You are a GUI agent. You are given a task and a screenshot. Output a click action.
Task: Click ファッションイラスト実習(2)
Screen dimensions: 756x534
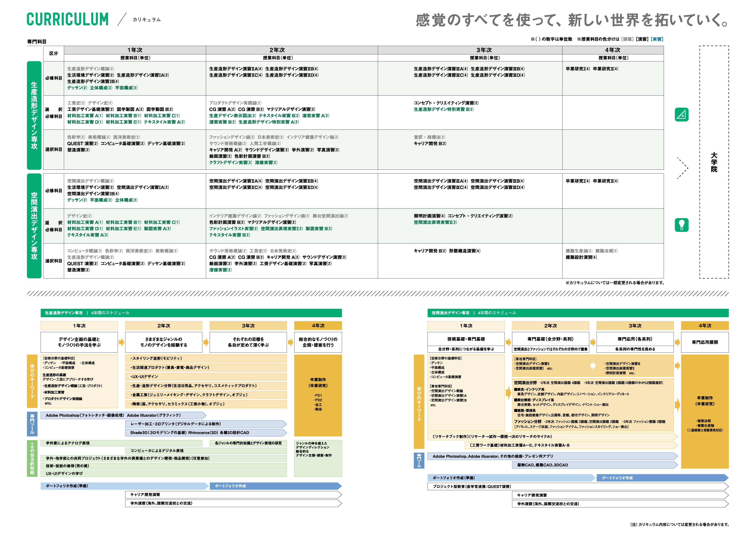233,229
